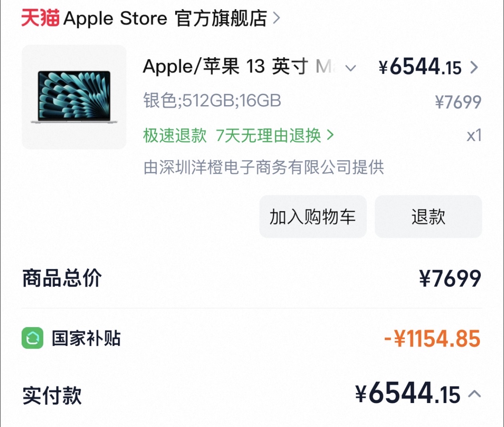Click the green 国家补贴 subsidy icon
Screen dimensions: 504x427
32,338
